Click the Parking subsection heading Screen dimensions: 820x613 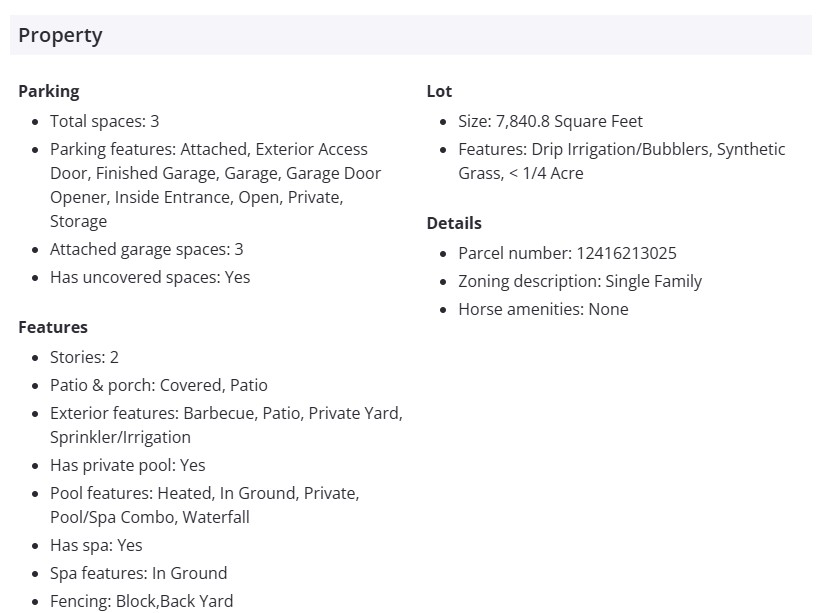point(48,91)
